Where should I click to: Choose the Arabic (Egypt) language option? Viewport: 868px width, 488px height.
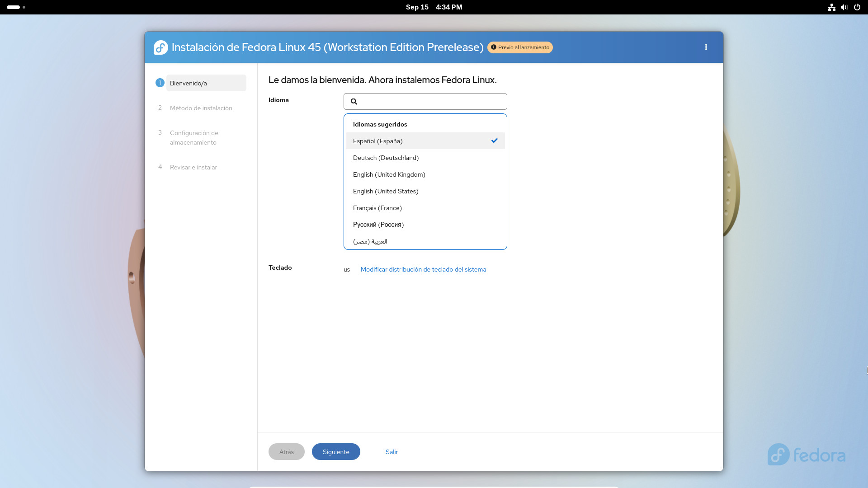[425, 241]
